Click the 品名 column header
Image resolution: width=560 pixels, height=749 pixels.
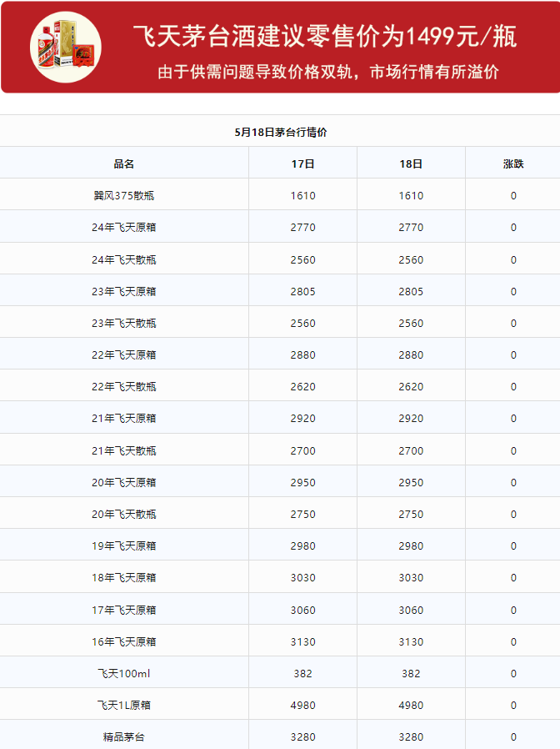tap(124, 163)
